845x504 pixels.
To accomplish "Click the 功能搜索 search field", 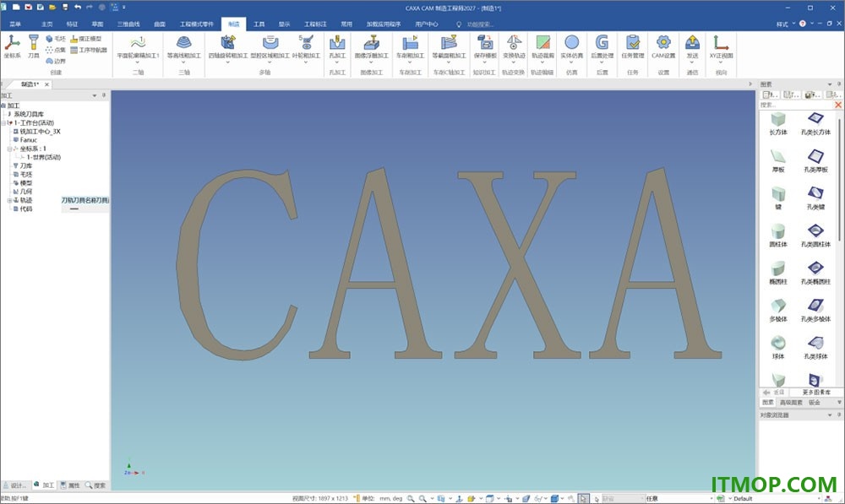I will point(480,24).
